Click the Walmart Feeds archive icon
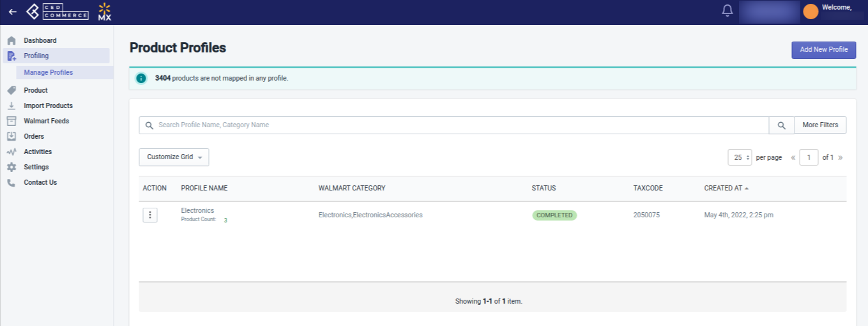Screen dimensions: 868x326 point(11,121)
